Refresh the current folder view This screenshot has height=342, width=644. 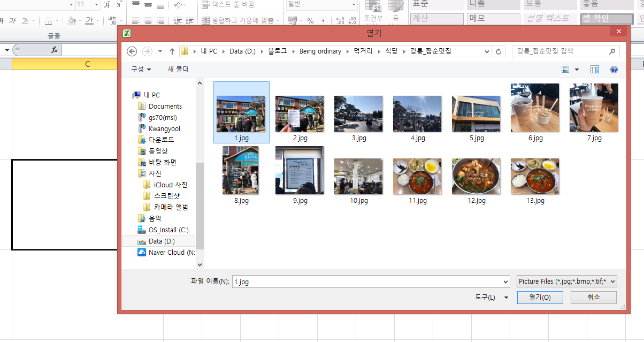point(498,51)
